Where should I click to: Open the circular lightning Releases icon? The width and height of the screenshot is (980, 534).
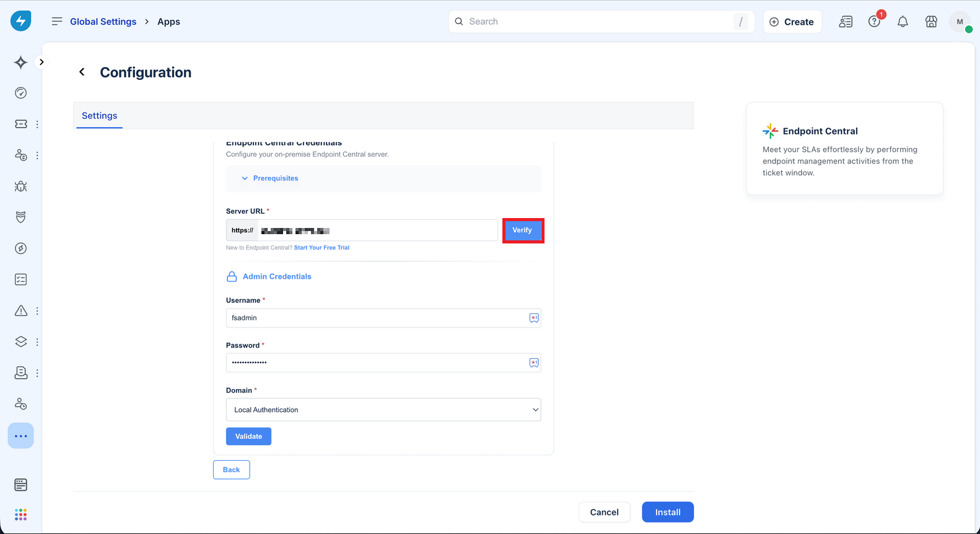[20, 248]
